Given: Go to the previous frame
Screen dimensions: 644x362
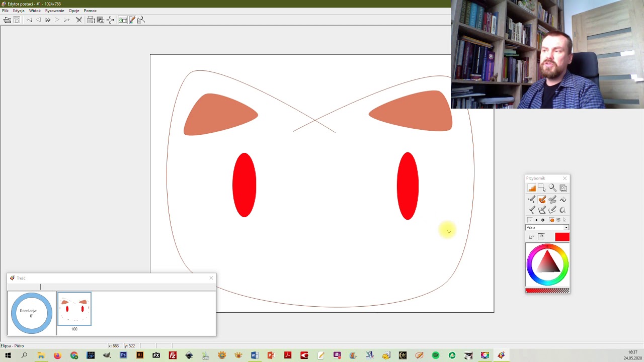Looking at the screenshot, I should [38, 20].
